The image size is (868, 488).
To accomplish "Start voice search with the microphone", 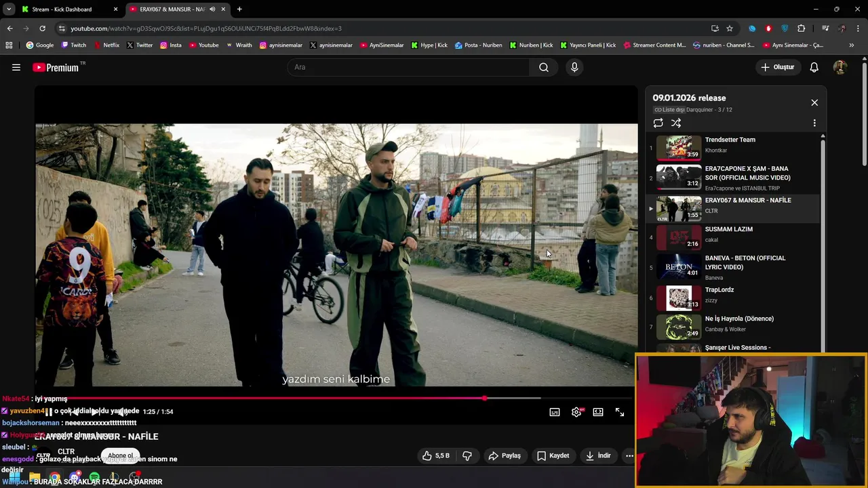I will point(574,67).
